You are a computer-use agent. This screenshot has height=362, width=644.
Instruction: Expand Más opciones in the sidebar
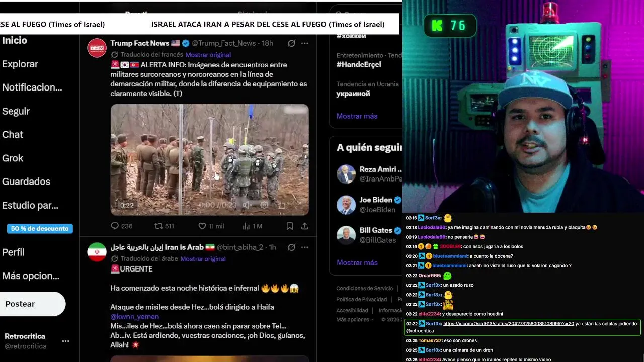pos(31,276)
